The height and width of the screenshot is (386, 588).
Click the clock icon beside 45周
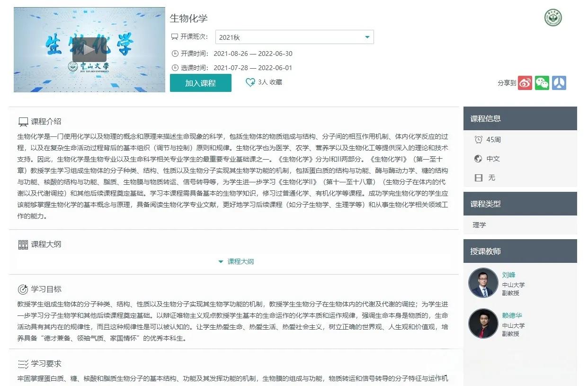[478, 140]
